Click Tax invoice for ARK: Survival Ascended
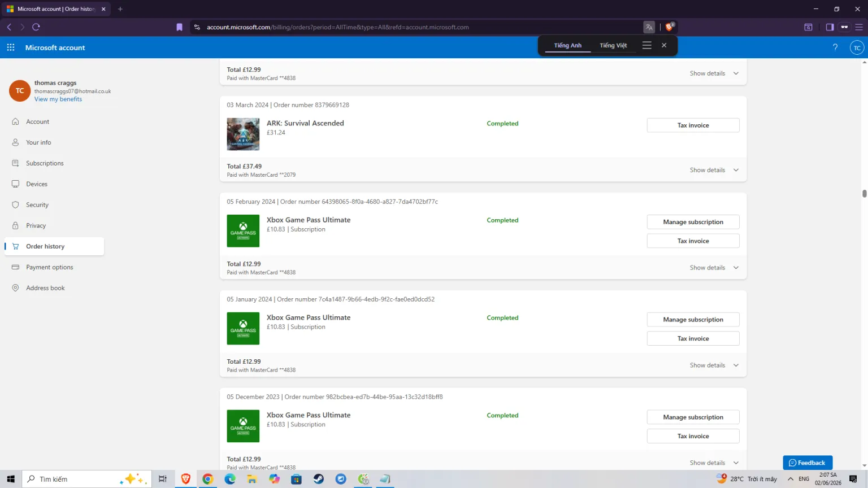Viewport: 868px width, 488px height. (693, 125)
